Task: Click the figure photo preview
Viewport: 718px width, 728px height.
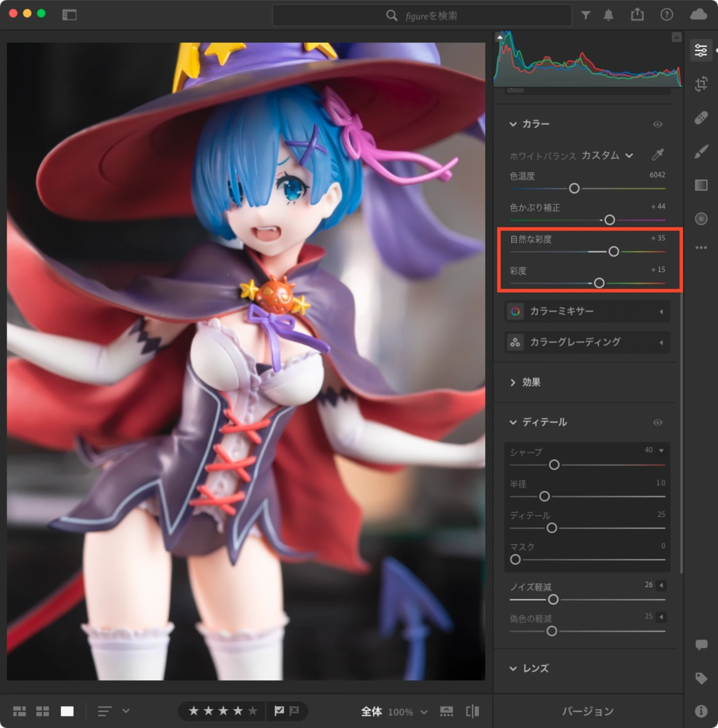Action: click(x=246, y=362)
